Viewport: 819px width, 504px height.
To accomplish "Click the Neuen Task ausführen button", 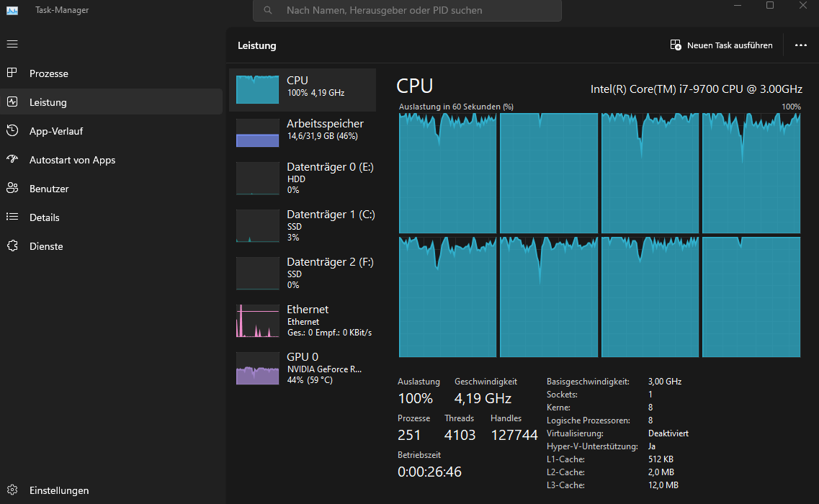I will click(721, 45).
